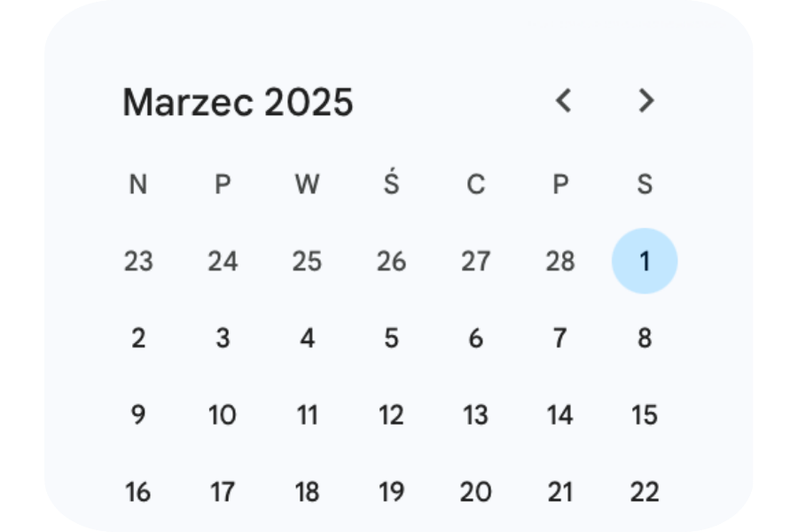
Task: Select March 2 on the calendar
Action: coord(138,338)
